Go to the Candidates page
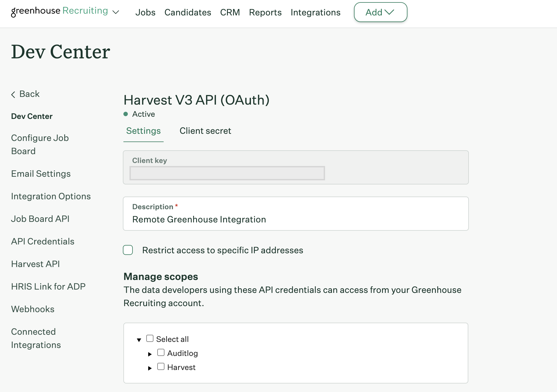 click(x=188, y=12)
